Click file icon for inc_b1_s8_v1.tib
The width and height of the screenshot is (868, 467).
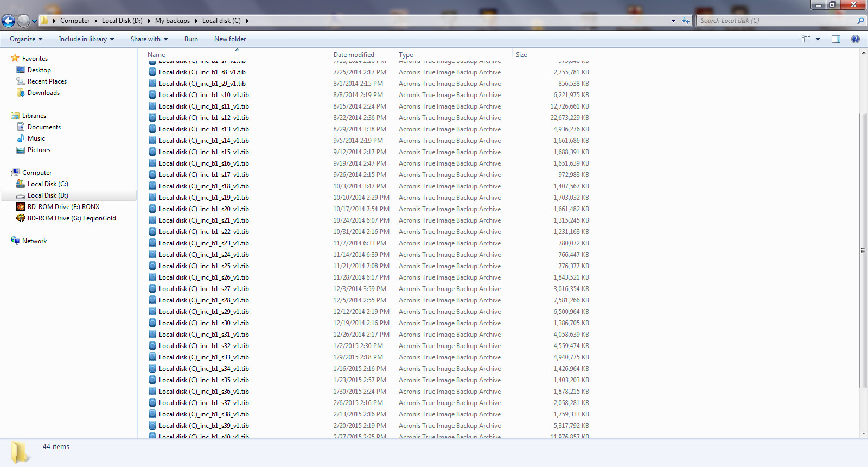(x=152, y=72)
